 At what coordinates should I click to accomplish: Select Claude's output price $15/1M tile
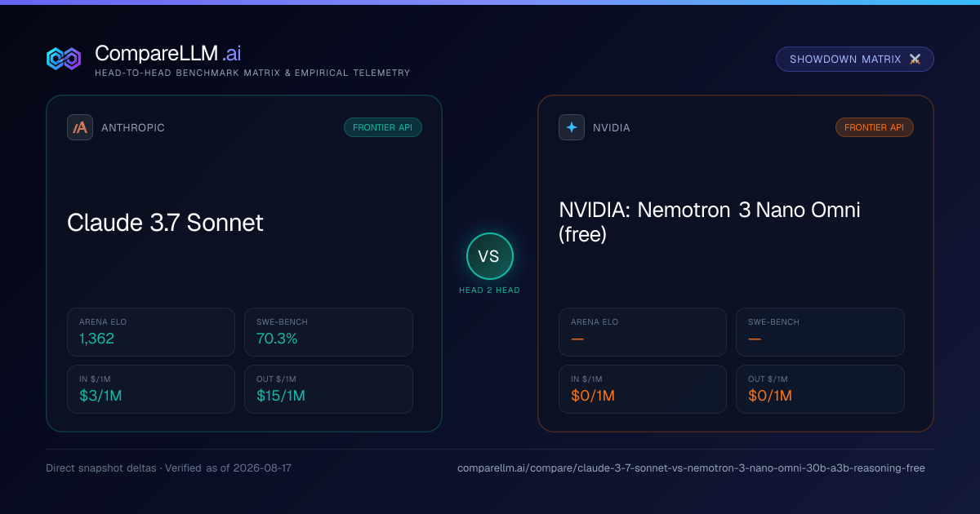coord(328,389)
